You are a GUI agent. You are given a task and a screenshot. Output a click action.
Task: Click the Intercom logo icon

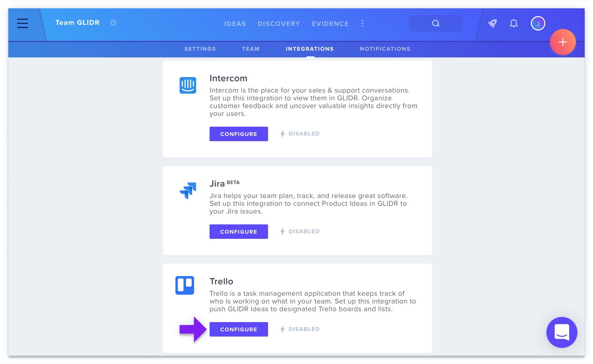[x=188, y=85]
